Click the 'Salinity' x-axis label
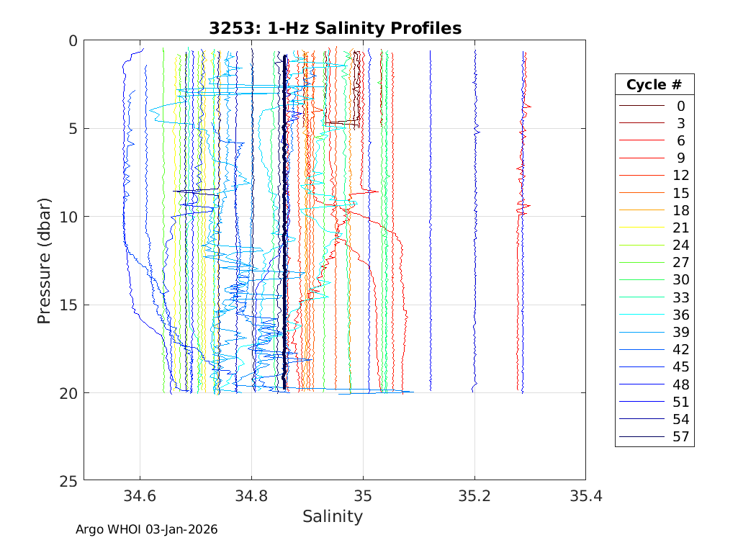Image resolution: width=756 pixels, height=540 pixels. 333,516
